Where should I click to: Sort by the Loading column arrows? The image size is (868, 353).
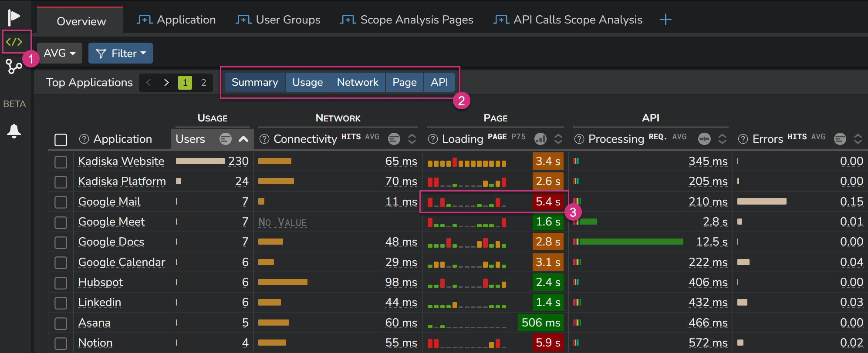pos(558,139)
